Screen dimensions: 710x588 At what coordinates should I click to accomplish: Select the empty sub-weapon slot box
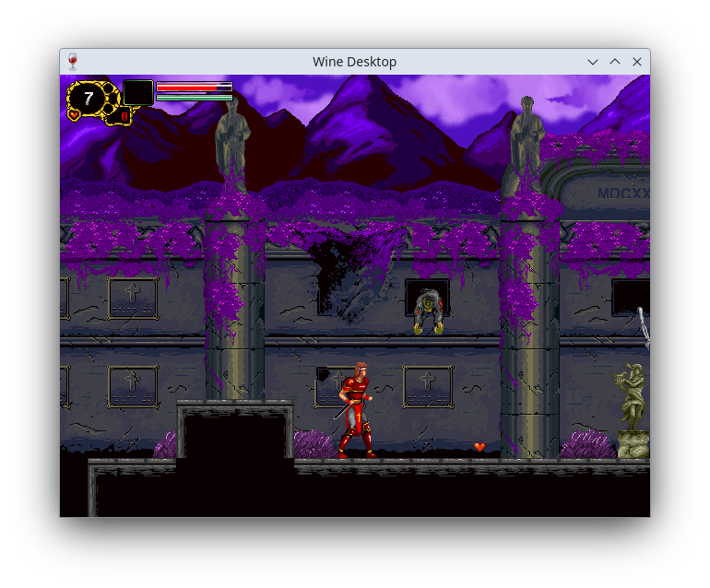point(138,92)
